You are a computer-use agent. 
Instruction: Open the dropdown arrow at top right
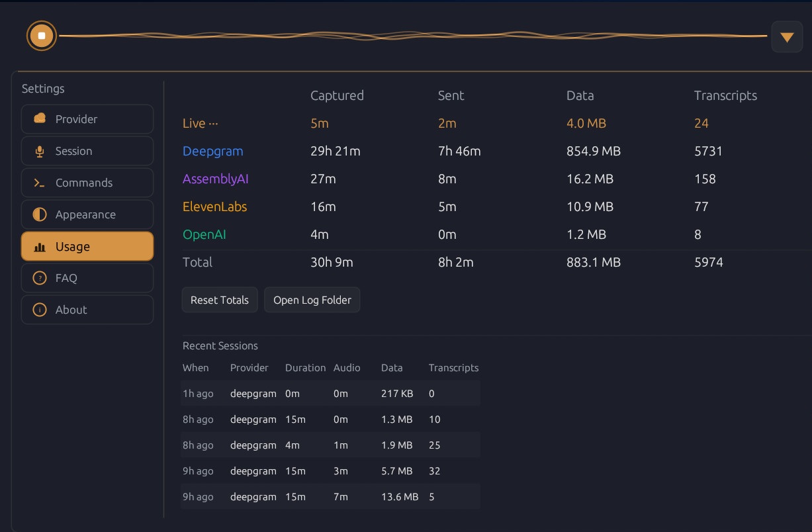[787, 36]
